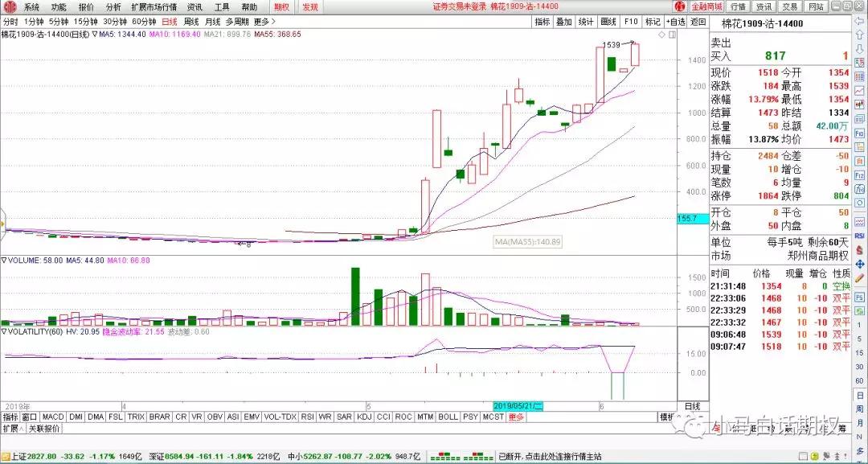Click the highlighted 2019/05/21 date marker on timeline

coord(519,406)
